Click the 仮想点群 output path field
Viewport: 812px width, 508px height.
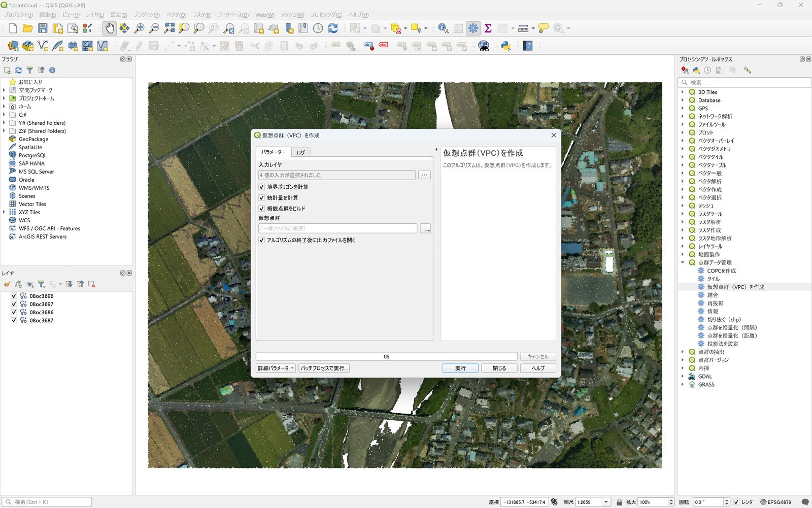(x=337, y=228)
